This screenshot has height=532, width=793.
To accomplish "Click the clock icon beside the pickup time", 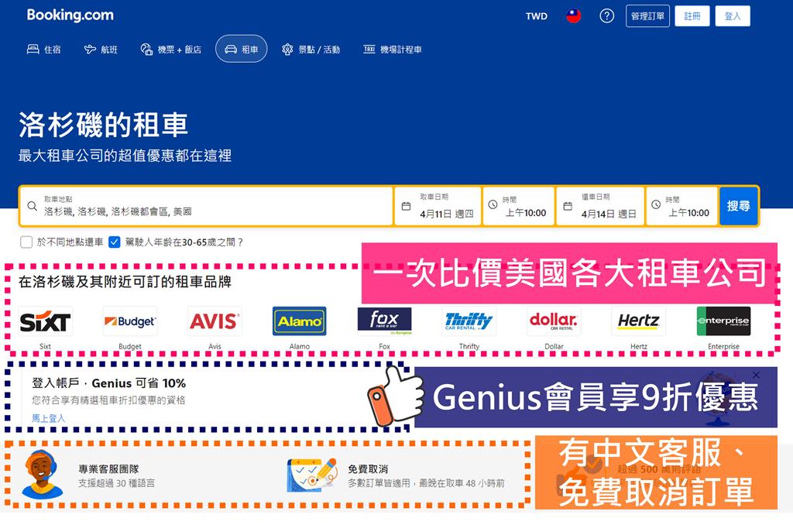I will tap(493, 204).
